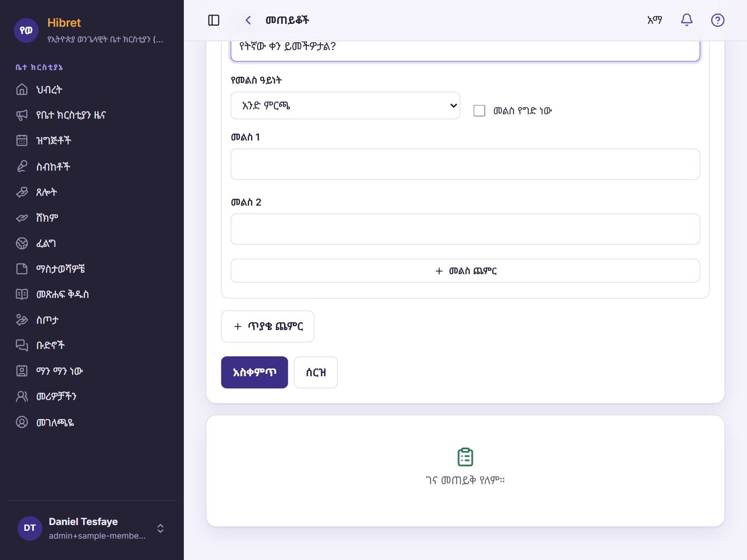Click calendar icon for ዝግጅቶች

(22, 140)
